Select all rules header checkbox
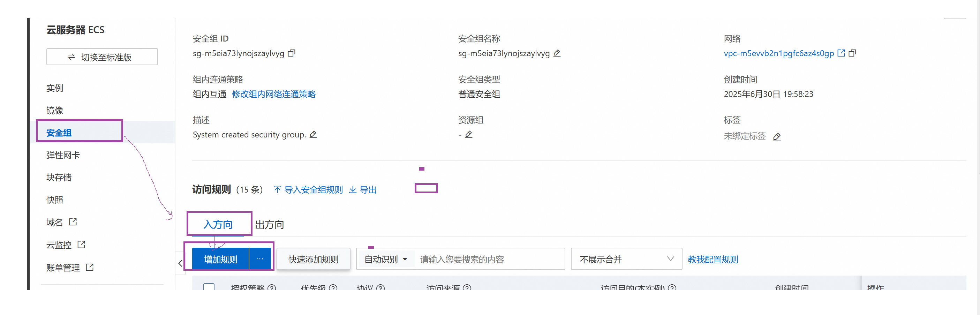 pyautogui.click(x=209, y=287)
